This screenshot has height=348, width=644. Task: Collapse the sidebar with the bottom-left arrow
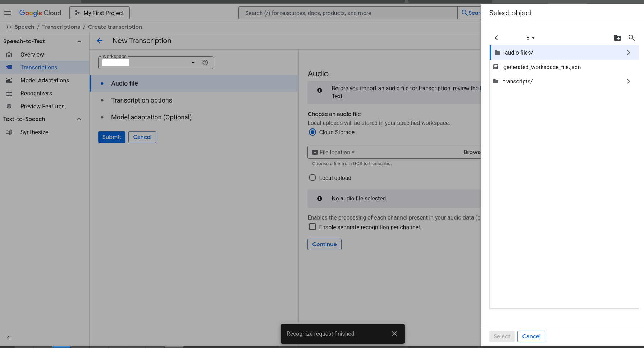tap(9, 338)
